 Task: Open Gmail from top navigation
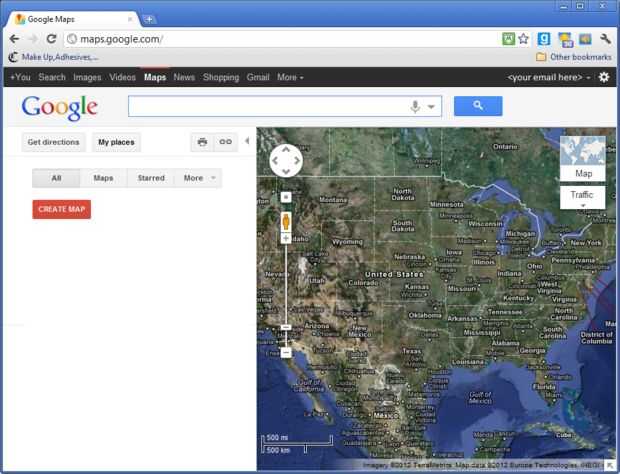tap(258, 77)
